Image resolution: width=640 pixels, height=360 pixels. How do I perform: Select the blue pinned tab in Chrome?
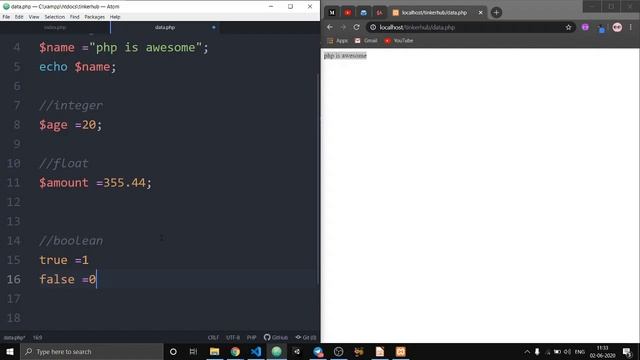coord(363,13)
